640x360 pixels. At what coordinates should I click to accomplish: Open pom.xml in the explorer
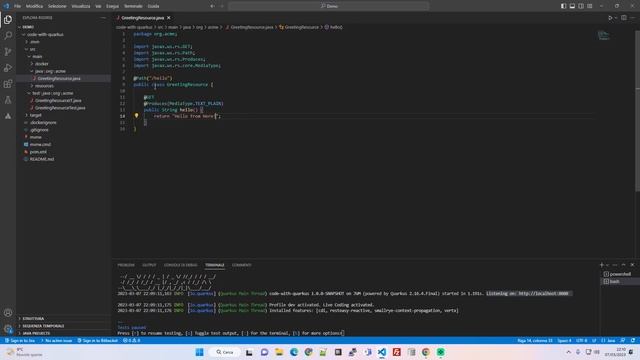pos(38,152)
